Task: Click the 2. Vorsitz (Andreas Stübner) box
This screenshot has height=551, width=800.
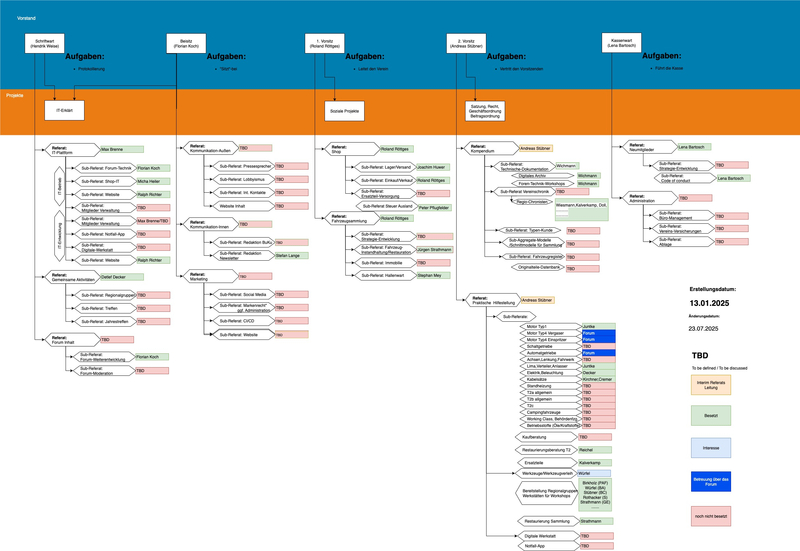Action: 466,43
